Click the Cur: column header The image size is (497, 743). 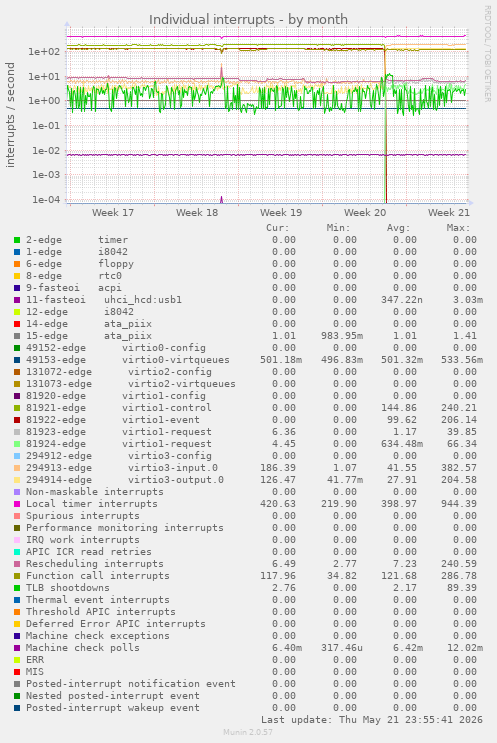coord(278,228)
